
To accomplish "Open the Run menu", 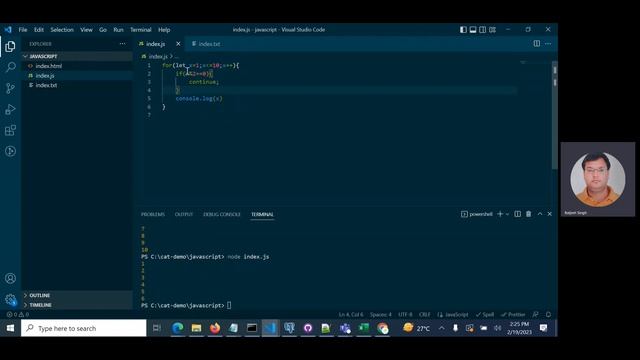I will pyautogui.click(x=118, y=29).
